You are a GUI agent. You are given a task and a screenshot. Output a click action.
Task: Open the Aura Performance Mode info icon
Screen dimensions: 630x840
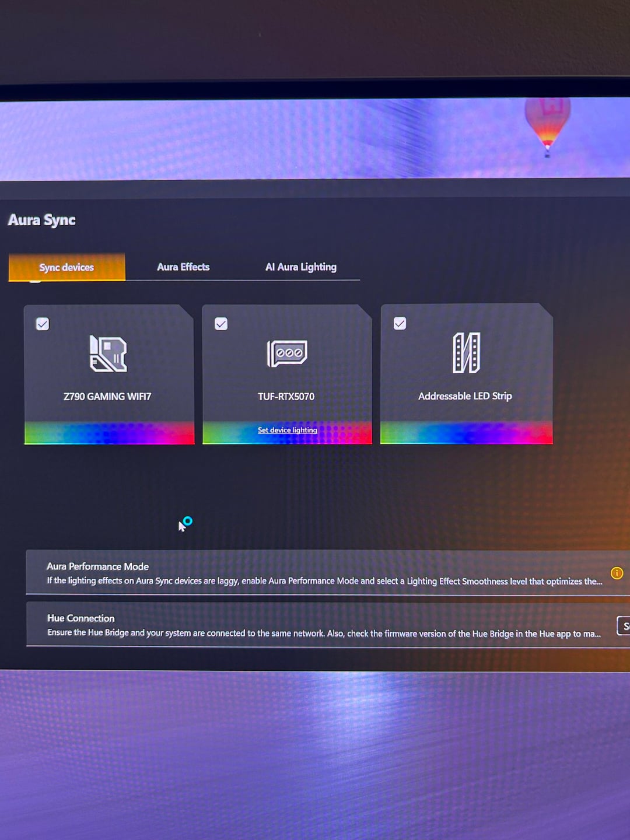tap(617, 573)
